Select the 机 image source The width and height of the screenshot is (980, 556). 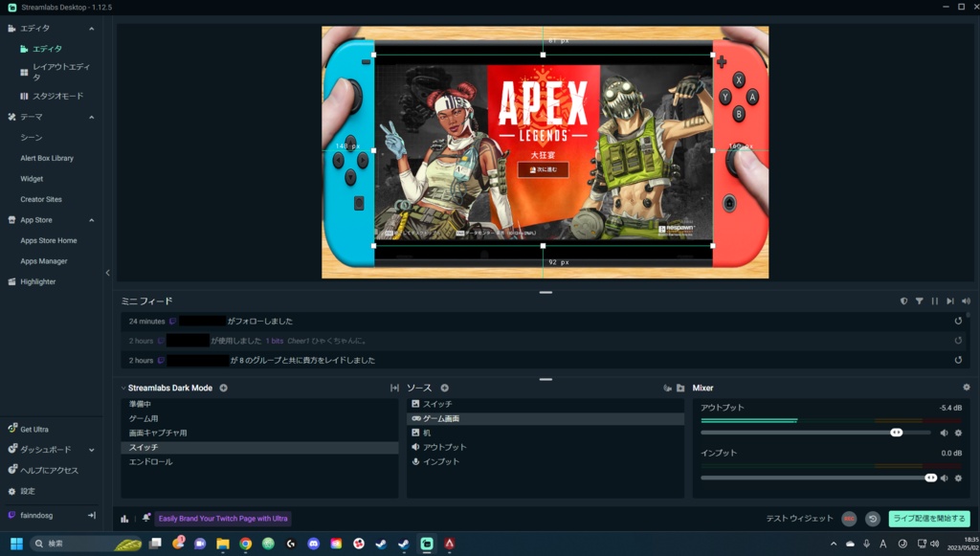coord(546,433)
